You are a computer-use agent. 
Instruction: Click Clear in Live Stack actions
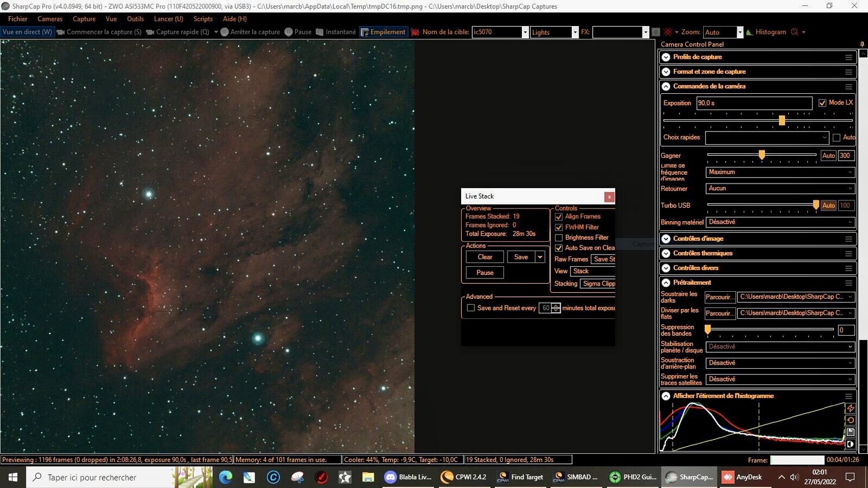point(485,257)
